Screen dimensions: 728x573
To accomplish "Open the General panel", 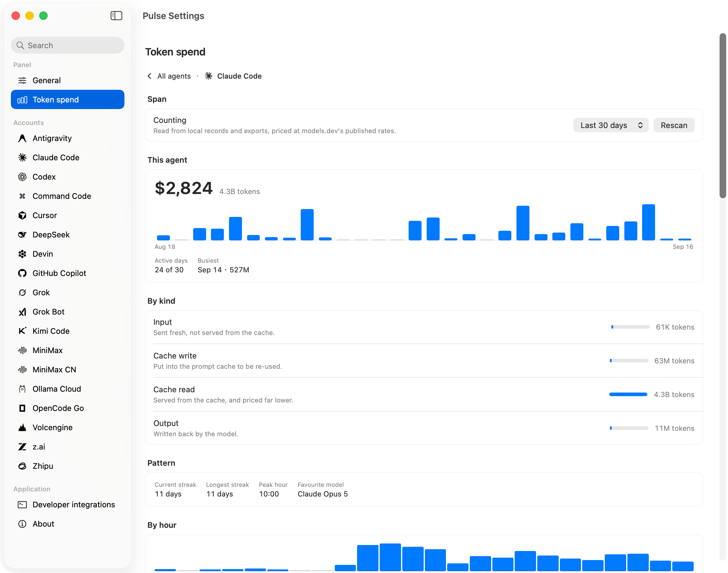I will click(67, 80).
